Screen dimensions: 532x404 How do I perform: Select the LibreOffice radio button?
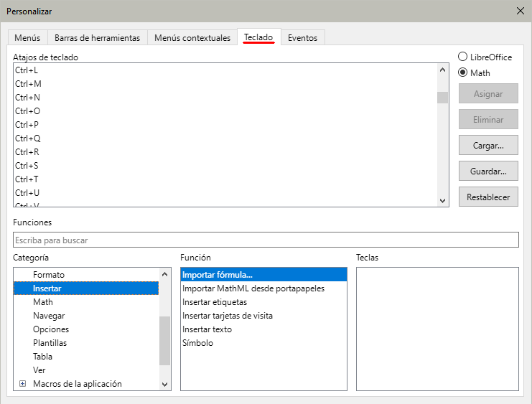click(x=463, y=57)
